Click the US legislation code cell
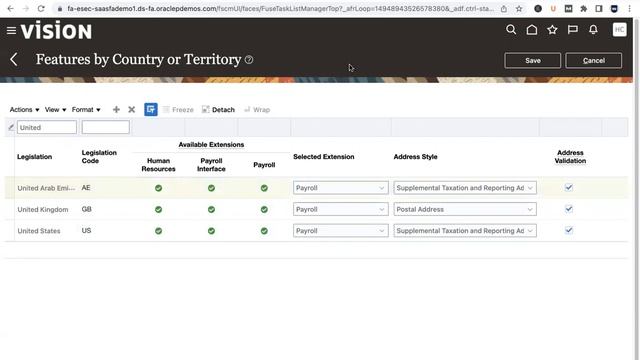Viewport: 640px width, 360px height. 86,230
